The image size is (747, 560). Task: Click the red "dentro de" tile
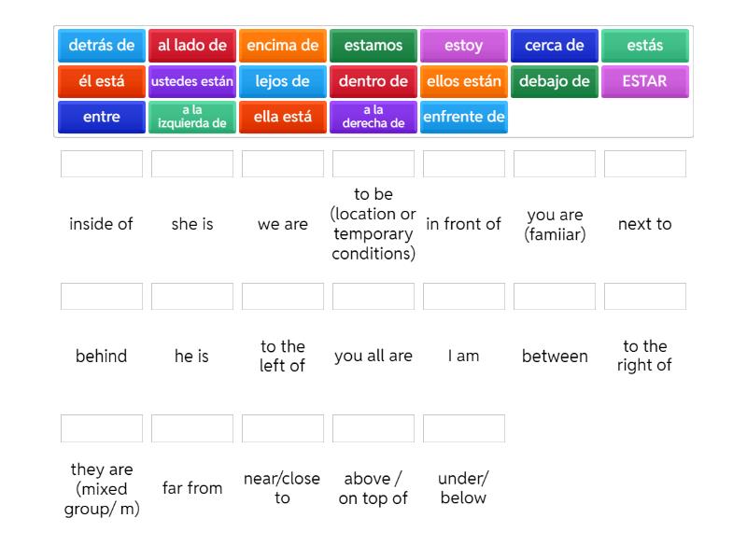[x=373, y=81]
